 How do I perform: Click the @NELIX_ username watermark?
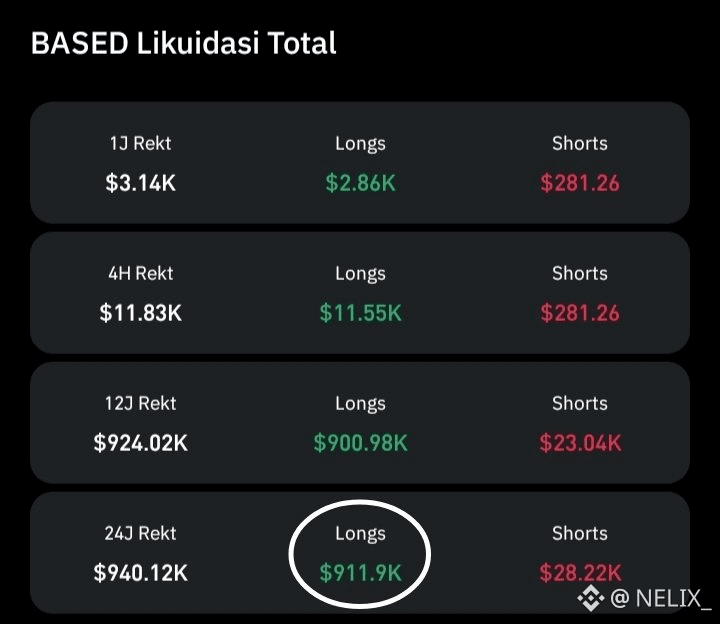click(x=660, y=598)
